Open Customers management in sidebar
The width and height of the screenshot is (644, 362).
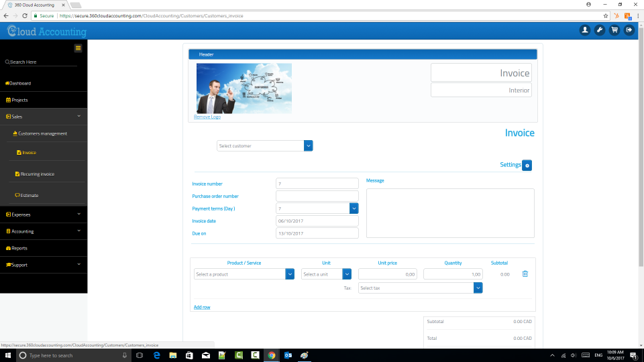coord(44,134)
